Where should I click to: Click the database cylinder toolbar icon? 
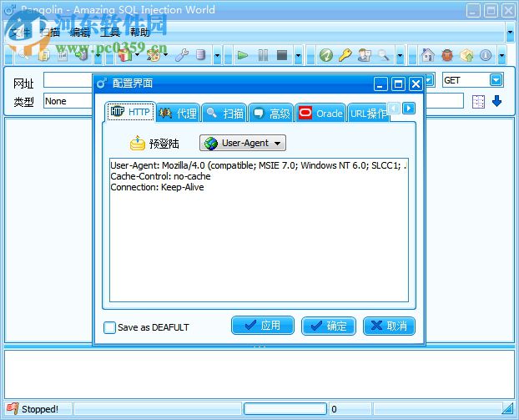tap(200, 55)
